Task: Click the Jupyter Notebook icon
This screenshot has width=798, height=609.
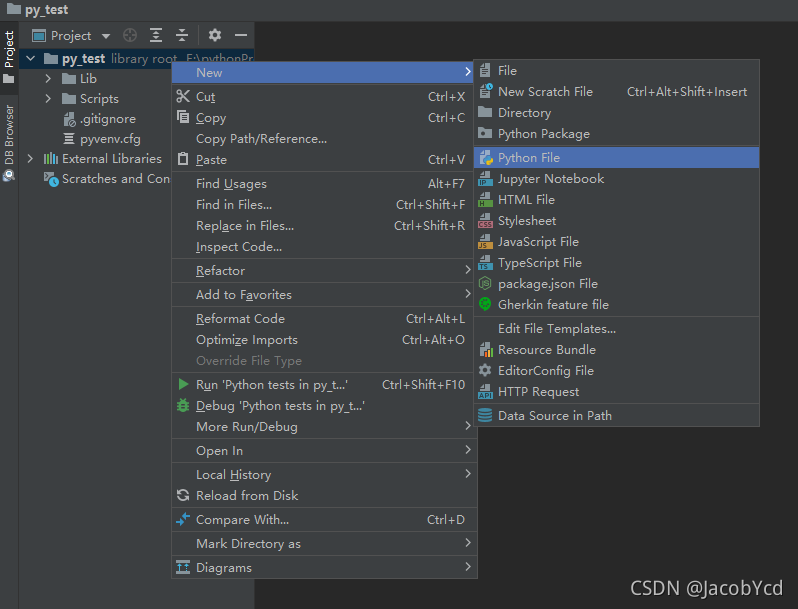Action: [486, 179]
